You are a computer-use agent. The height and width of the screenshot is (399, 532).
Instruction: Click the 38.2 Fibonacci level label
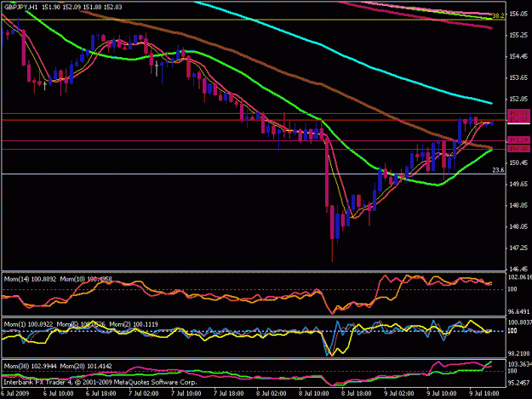click(498, 15)
